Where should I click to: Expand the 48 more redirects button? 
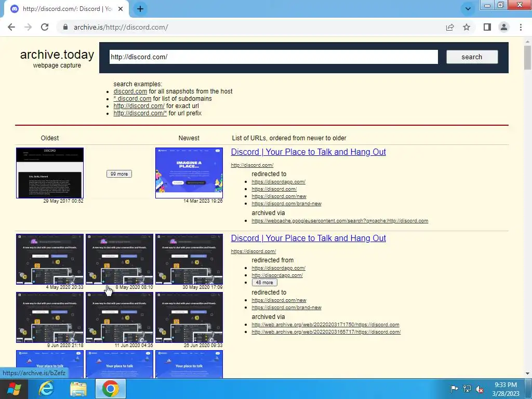click(264, 282)
